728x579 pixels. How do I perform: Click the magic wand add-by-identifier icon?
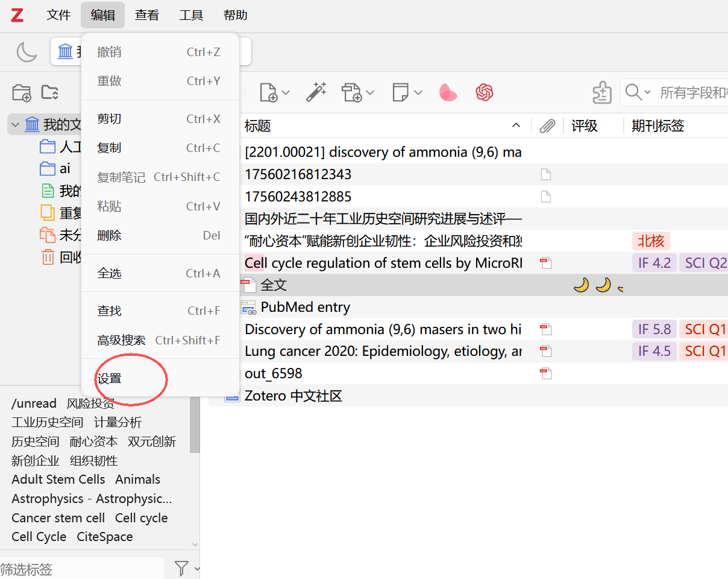(316, 92)
